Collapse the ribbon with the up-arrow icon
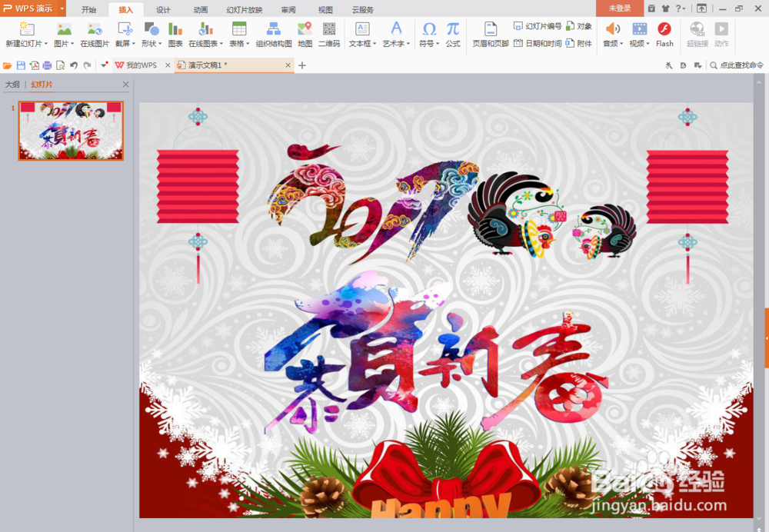The image size is (769, 532). coord(702,8)
